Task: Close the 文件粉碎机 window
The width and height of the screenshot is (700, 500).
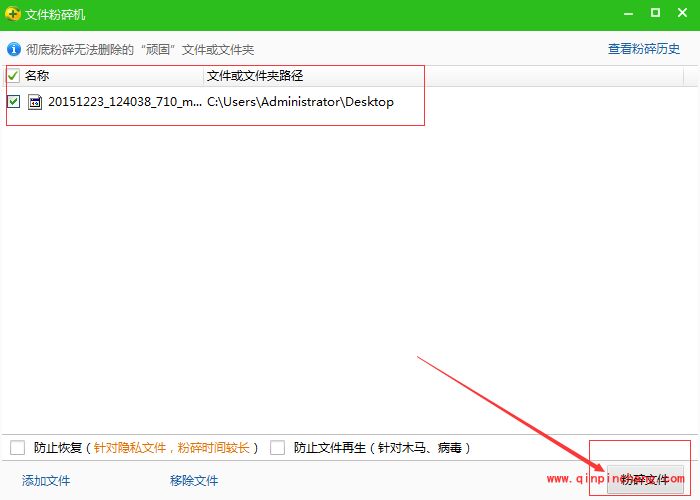Action: pyautogui.click(x=682, y=13)
